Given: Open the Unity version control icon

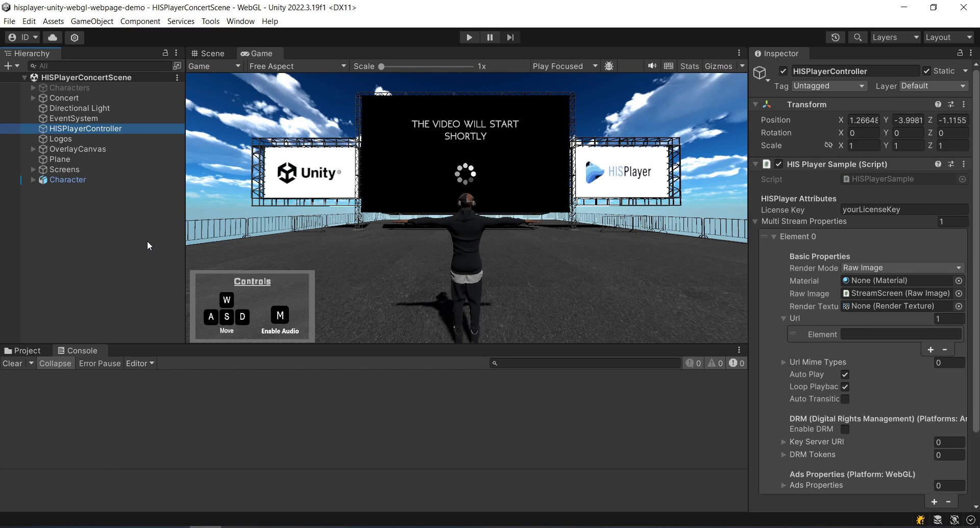Looking at the screenshot, I should pyautogui.click(x=75, y=37).
